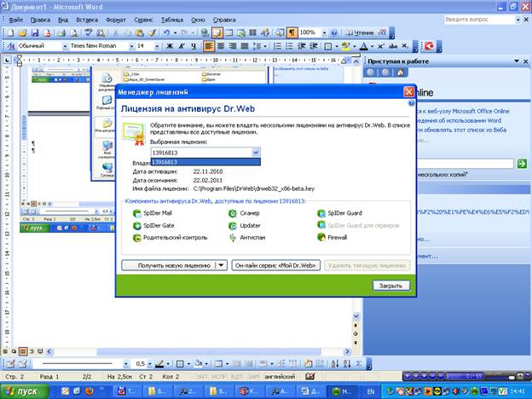The height and width of the screenshot is (399, 532).
Task: Click SpIDer Mail component icon
Action: coord(136,213)
